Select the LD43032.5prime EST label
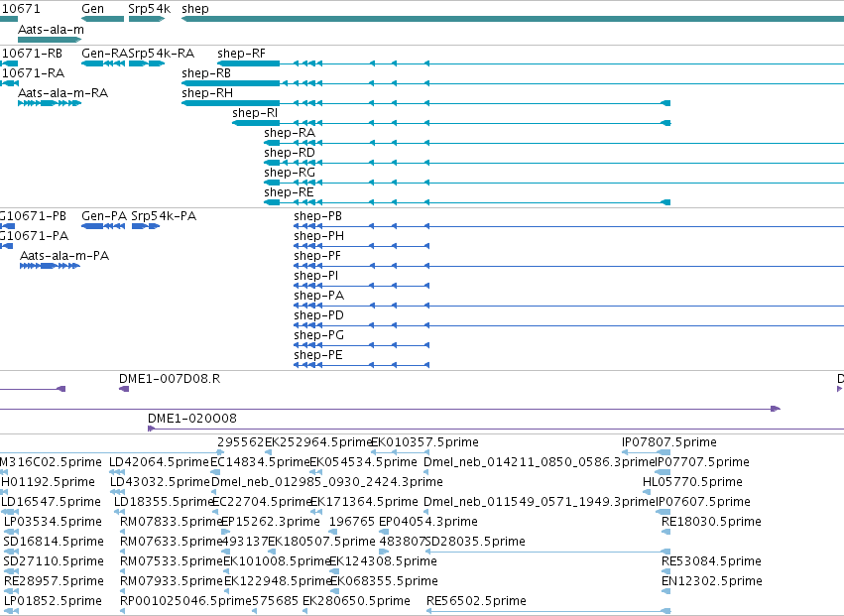 (160, 482)
